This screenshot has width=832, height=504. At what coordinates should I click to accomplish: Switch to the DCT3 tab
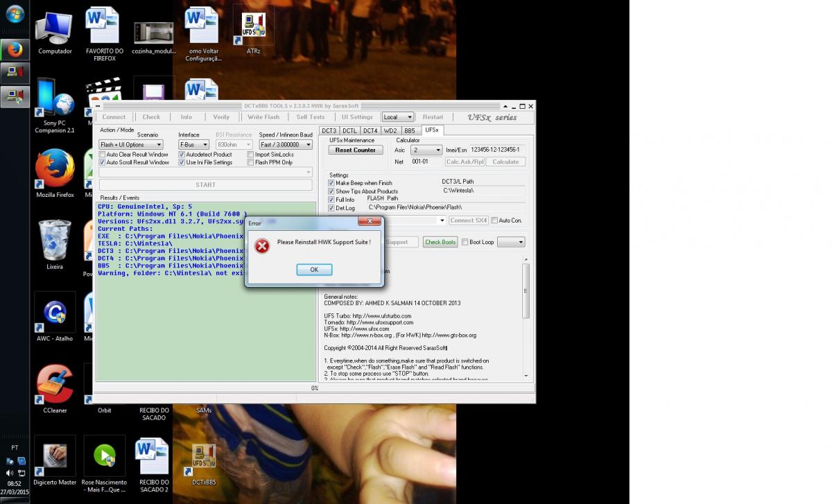pos(329,130)
